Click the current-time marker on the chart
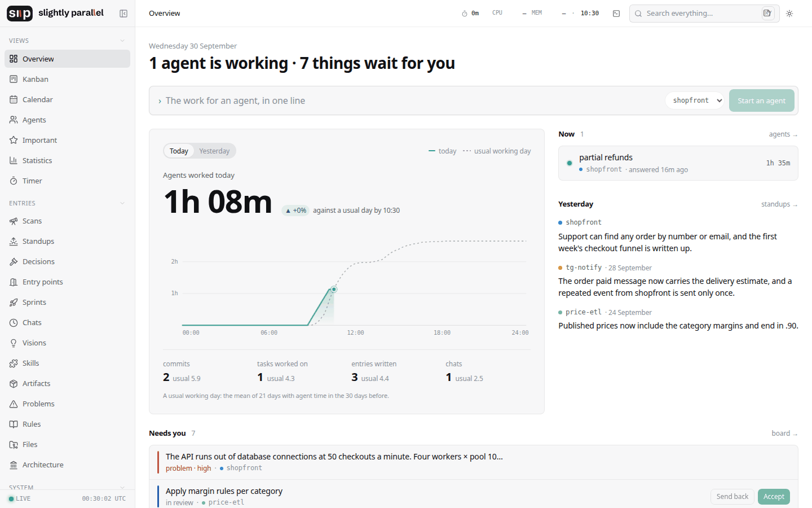 [x=334, y=290]
